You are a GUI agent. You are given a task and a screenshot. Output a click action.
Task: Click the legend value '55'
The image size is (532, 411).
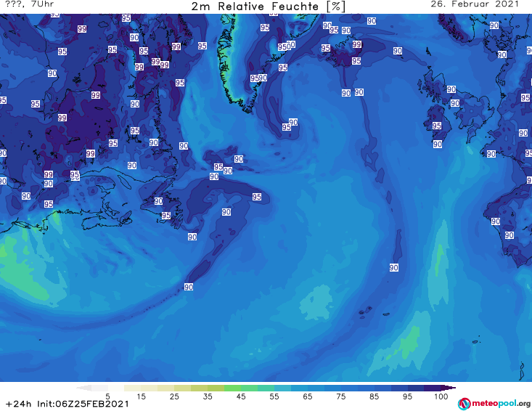(274, 396)
